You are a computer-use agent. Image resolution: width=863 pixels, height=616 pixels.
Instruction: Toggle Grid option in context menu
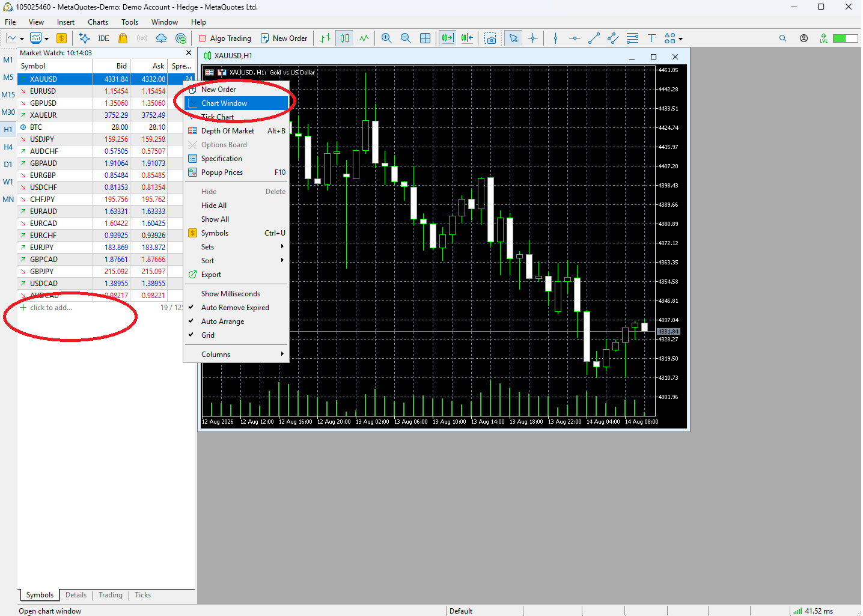(236, 335)
